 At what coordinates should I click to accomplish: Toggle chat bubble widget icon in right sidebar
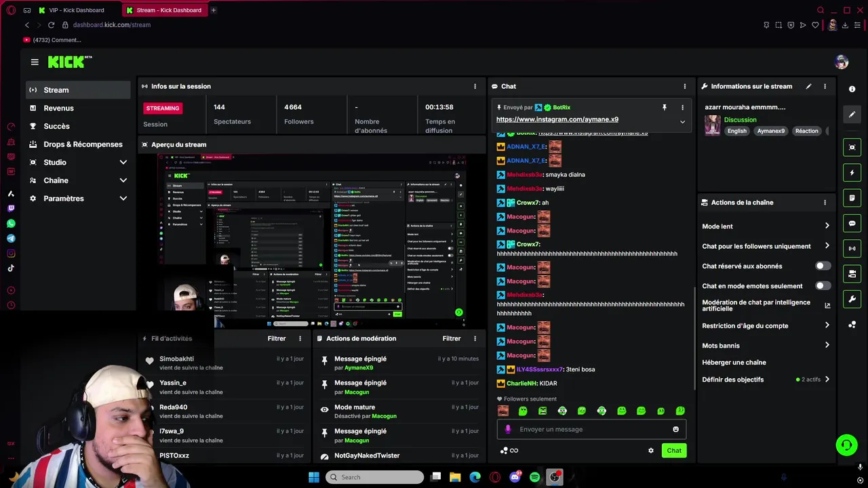[x=852, y=224]
